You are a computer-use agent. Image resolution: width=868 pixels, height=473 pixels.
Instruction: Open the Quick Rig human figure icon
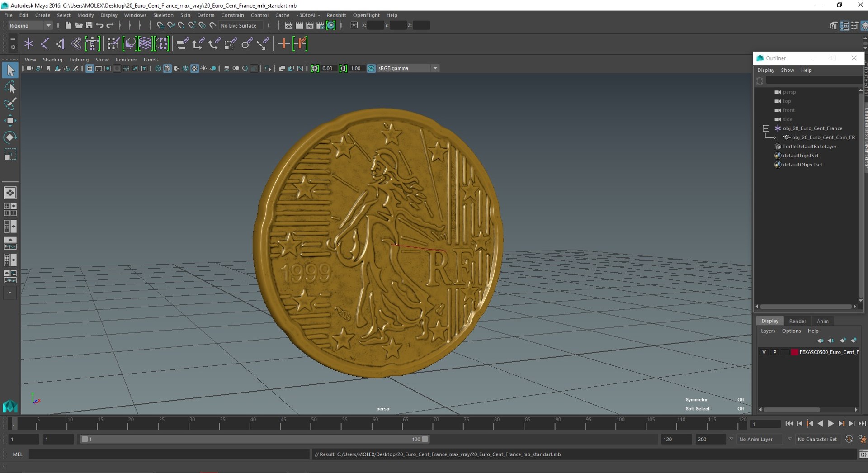pyautogui.click(x=92, y=43)
